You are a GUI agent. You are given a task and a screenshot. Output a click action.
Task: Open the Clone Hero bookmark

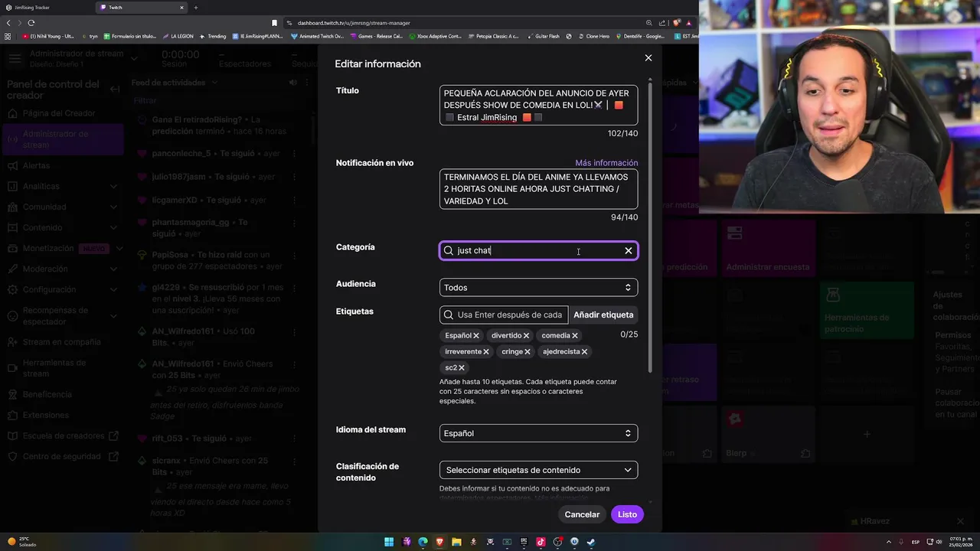[x=593, y=36]
